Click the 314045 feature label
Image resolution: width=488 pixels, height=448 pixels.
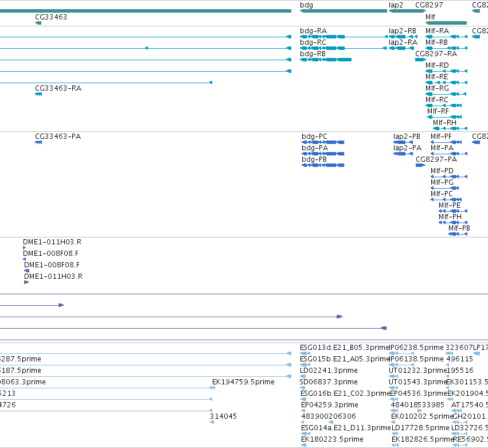pyautogui.click(x=223, y=416)
